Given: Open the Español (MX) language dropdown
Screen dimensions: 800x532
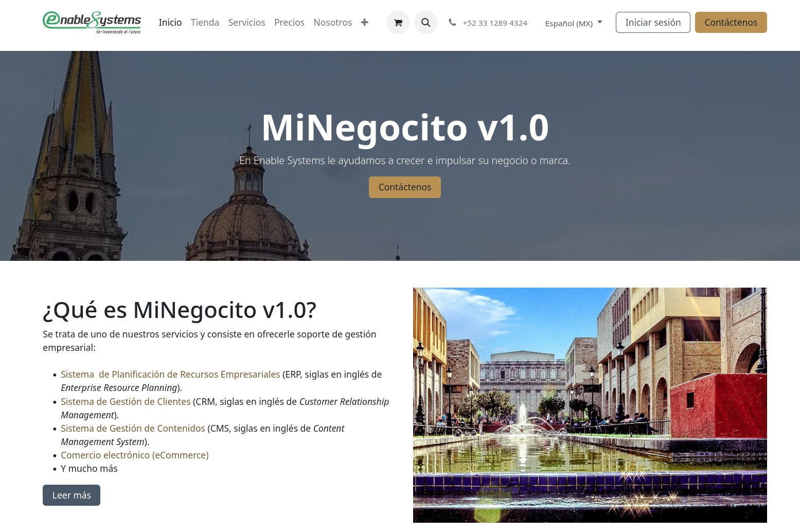Looking at the screenshot, I should pos(573,23).
